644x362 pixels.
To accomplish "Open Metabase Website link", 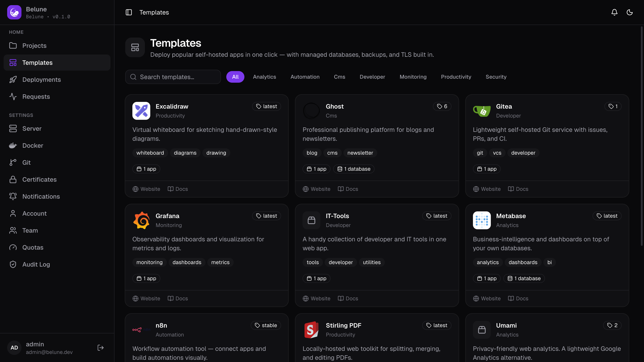I will point(487,299).
